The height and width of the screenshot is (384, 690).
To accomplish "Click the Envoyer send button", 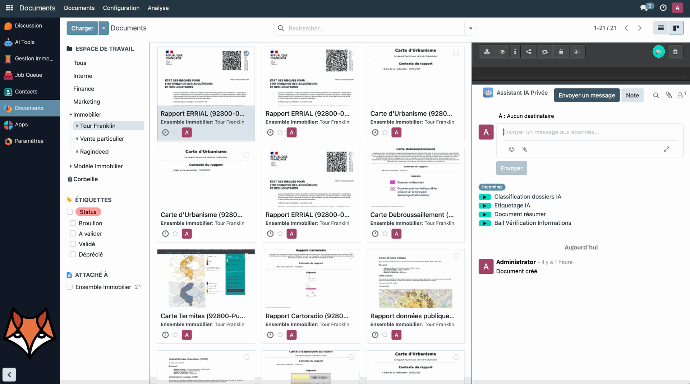I will (x=511, y=168).
